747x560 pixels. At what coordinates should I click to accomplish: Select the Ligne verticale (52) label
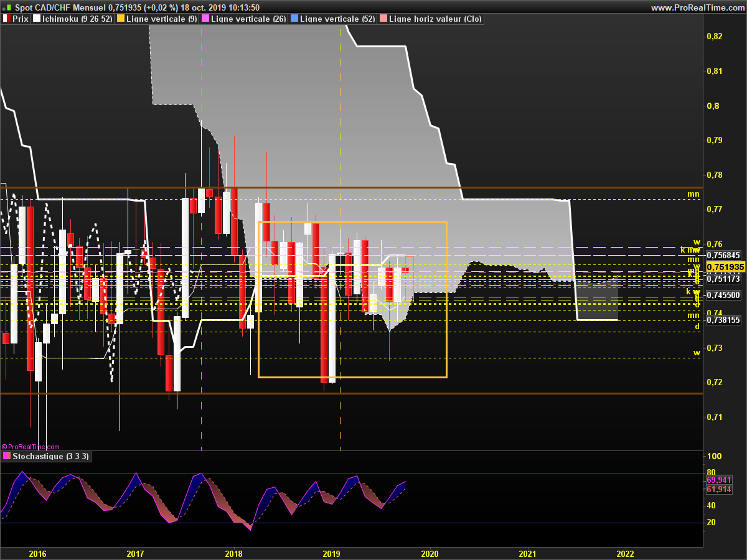pyautogui.click(x=337, y=19)
